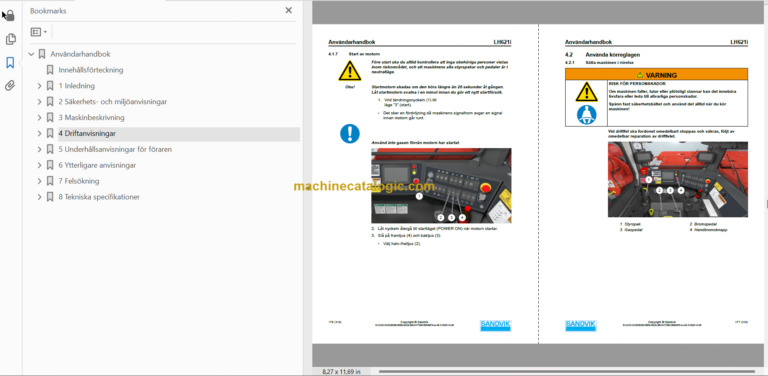The width and height of the screenshot is (768, 376).
Task: Click the heading '4.2 Använda körreglagen'
Action: tap(602, 55)
